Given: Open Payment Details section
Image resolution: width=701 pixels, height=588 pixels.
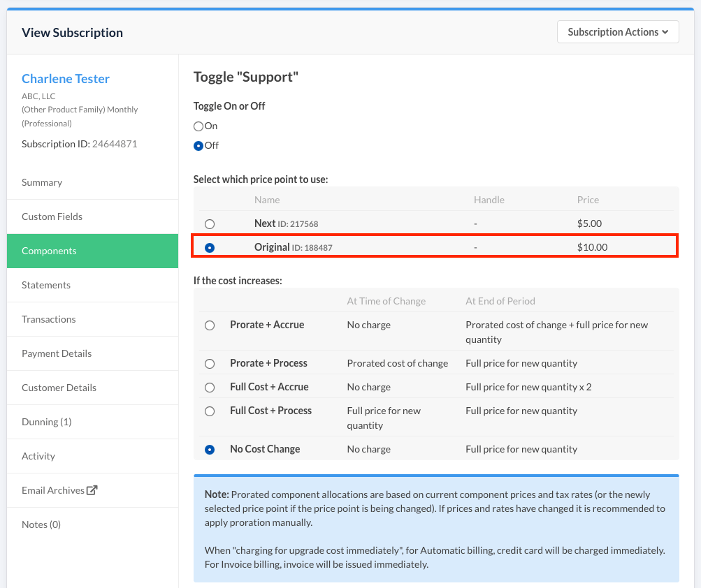Looking at the screenshot, I should [57, 353].
